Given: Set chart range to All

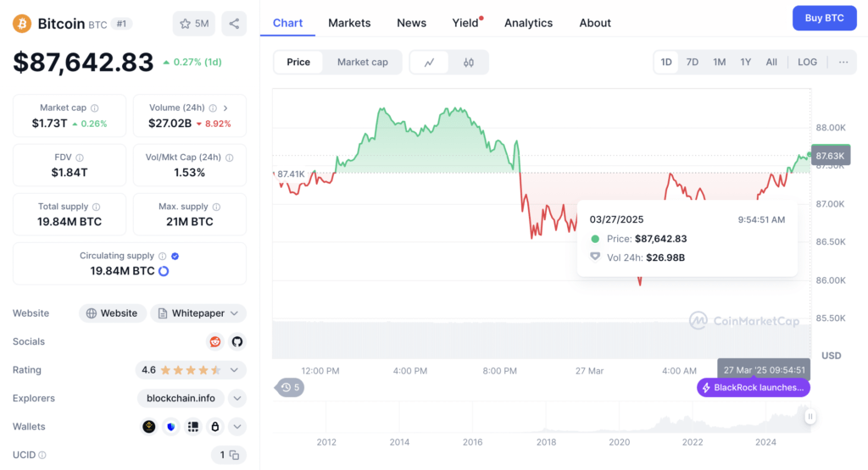Looking at the screenshot, I should click(771, 62).
